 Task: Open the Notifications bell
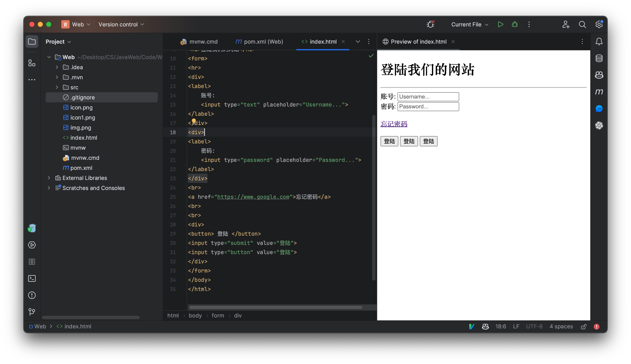[599, 42]
